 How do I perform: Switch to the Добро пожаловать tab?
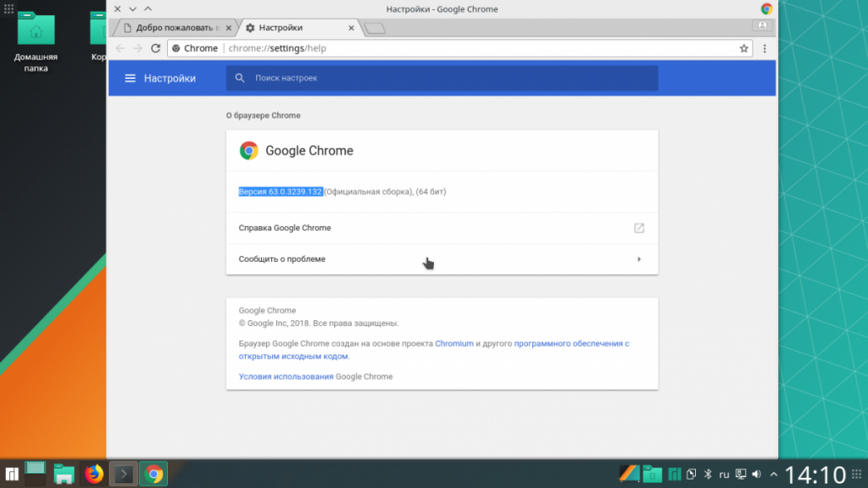coord(176,28)
